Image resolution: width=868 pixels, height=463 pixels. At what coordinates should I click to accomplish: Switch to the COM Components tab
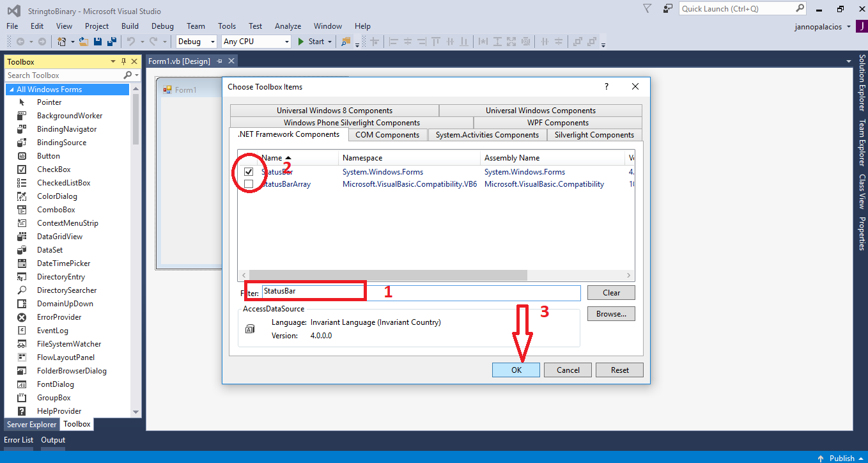tap(387, 135)
